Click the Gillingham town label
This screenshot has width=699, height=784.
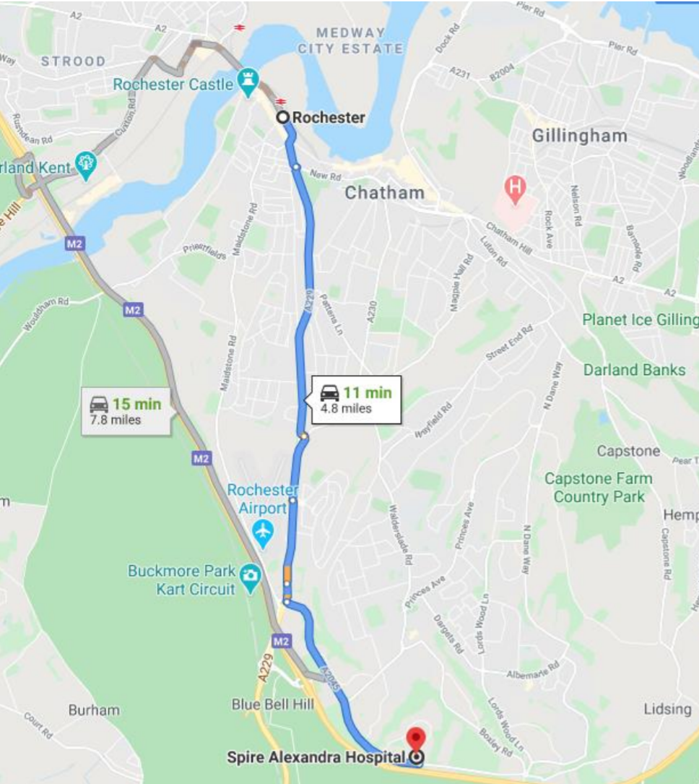(580, 136)
